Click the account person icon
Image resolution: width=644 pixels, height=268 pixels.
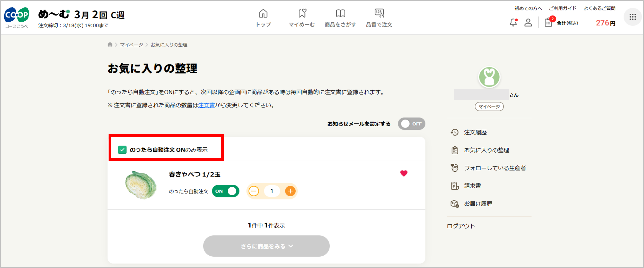click(x=528, y=23)
